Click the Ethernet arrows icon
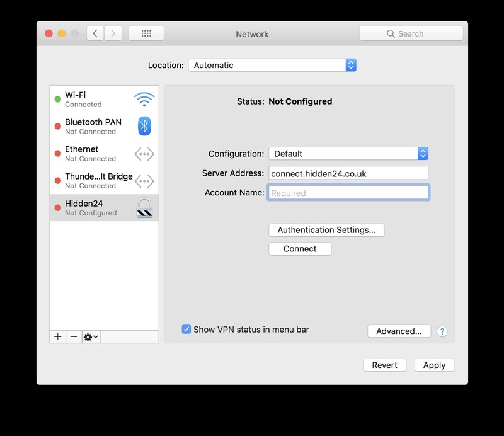504x436 pixels. [144, 154]
